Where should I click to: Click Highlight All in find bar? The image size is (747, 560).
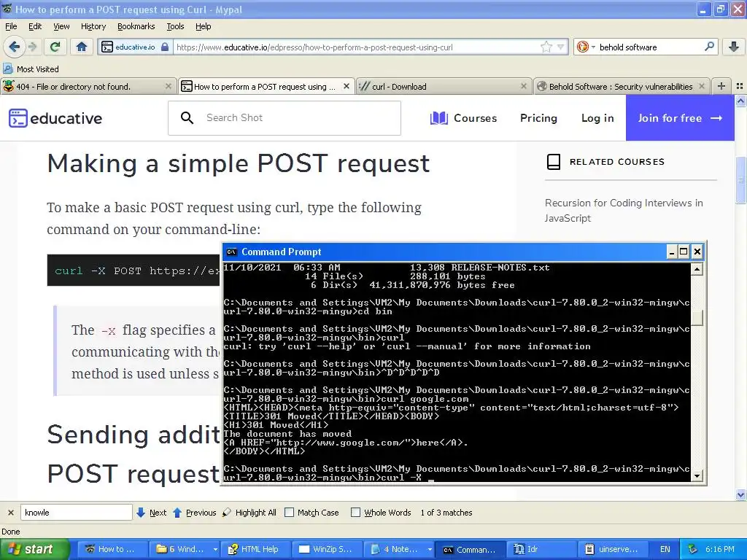[249, 513]
